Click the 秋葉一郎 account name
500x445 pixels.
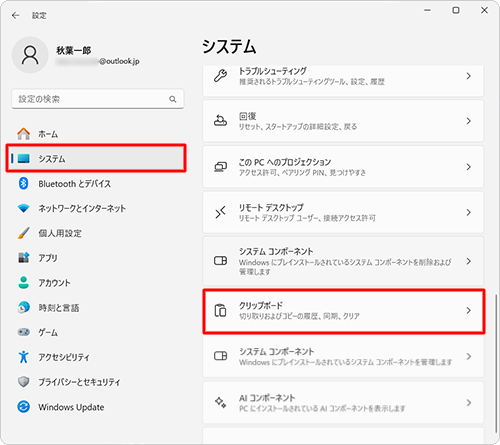[x=74, y=50]
